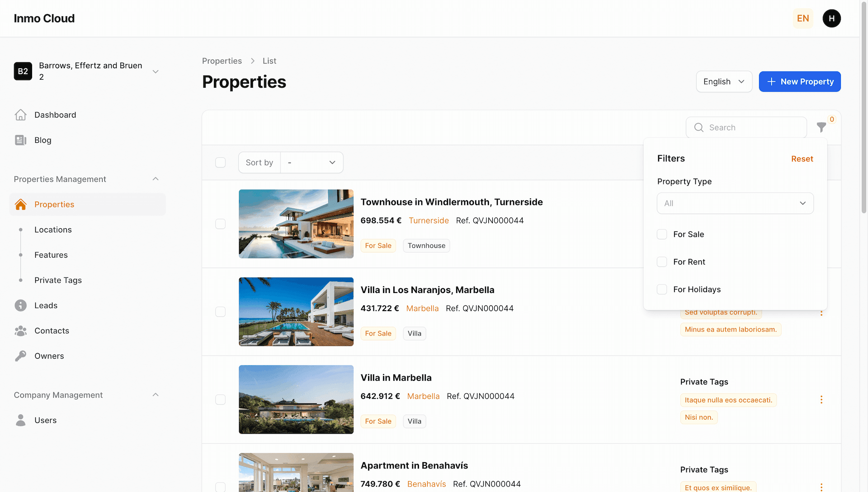
Task: Click the New Property button
Action: 800,82
